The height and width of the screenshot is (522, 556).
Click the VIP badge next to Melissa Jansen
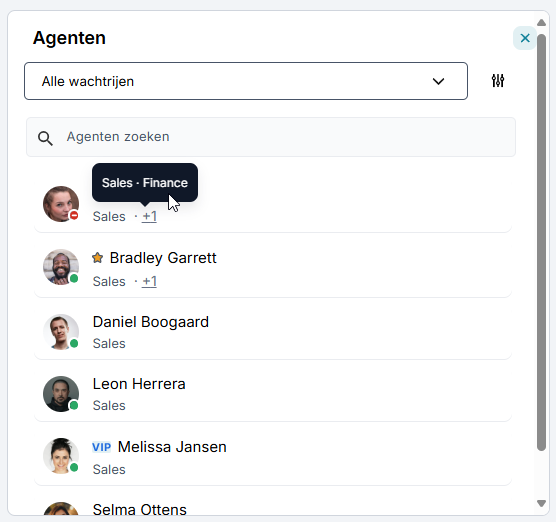coord(101,447)
